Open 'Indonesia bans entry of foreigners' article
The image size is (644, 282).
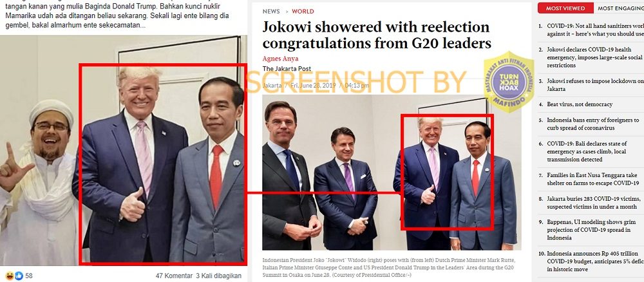click(592, 124)
